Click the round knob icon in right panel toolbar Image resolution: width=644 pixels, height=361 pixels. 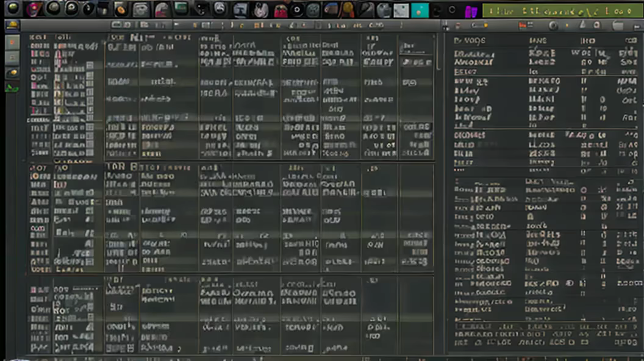(x=553, y=26)
